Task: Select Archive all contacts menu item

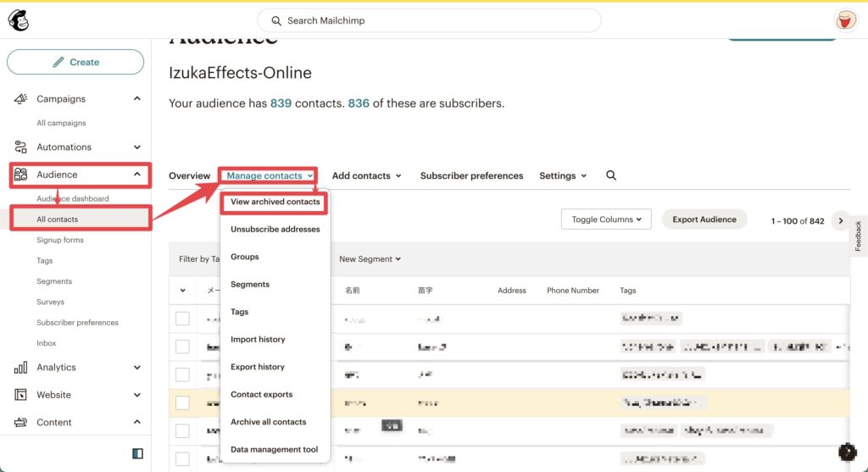Action: pos(269,422)
